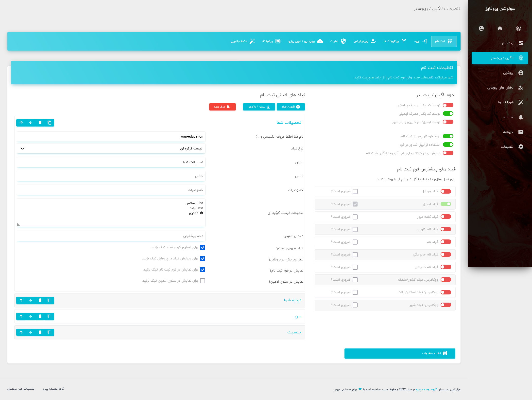Click the ذخیره تنظیمات save button
532x400 pixels.
[400, 353]
